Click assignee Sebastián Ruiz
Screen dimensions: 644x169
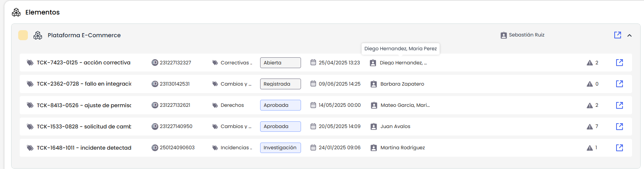526,35
